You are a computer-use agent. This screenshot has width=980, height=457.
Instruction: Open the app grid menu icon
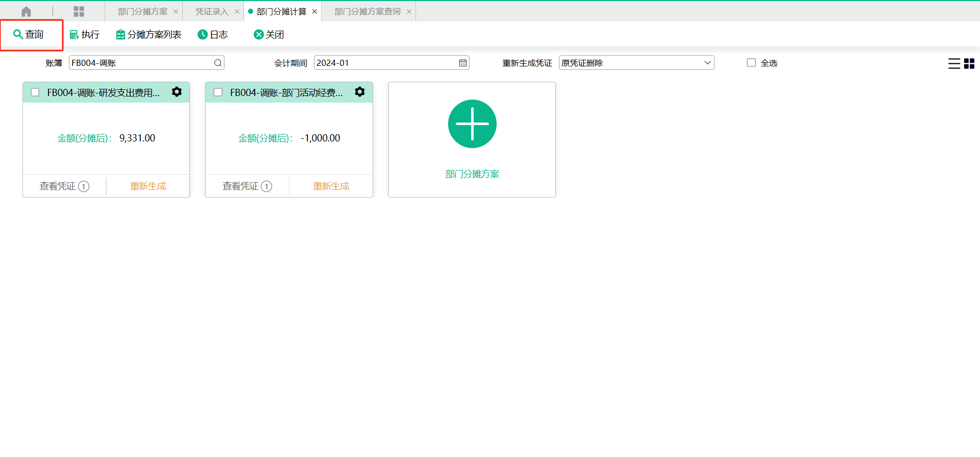79,11
